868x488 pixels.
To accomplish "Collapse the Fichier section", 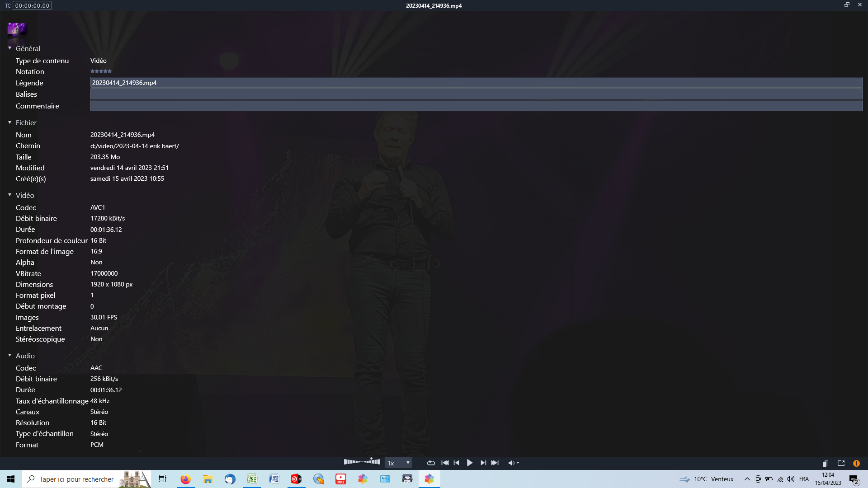I will (10, 122).
